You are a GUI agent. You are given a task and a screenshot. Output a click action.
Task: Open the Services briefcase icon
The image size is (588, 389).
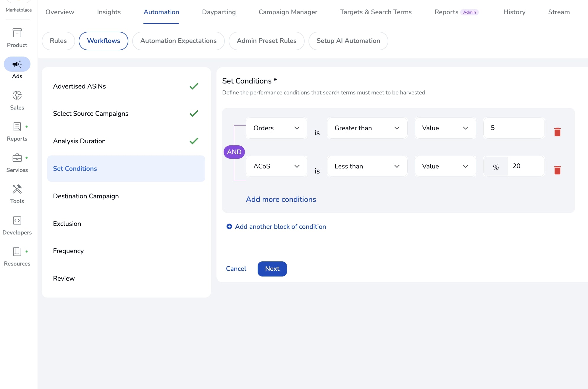[17, 158]
